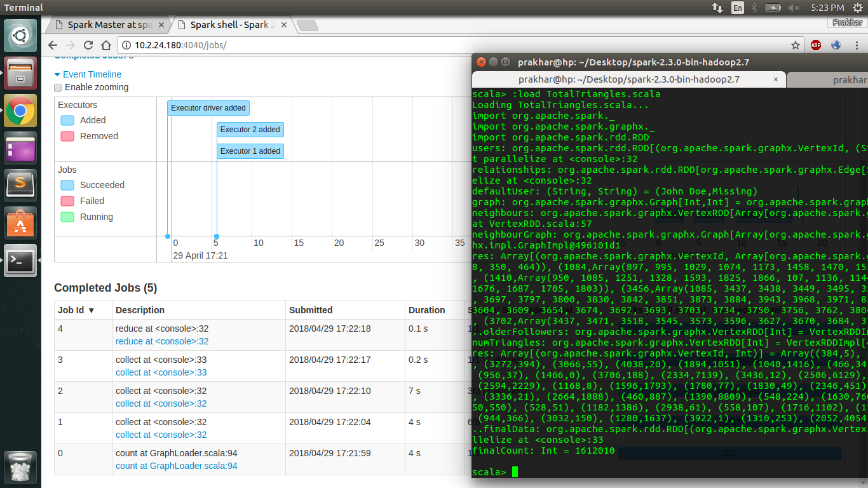This screenshot has height=488, width=868.
Task: Reload the Spark jobs page
Action: click(88, 45)
